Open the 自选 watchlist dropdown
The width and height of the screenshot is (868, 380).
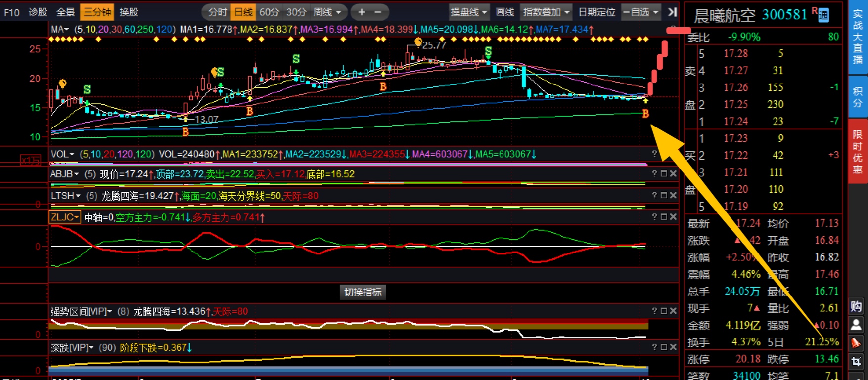[640, 12]
